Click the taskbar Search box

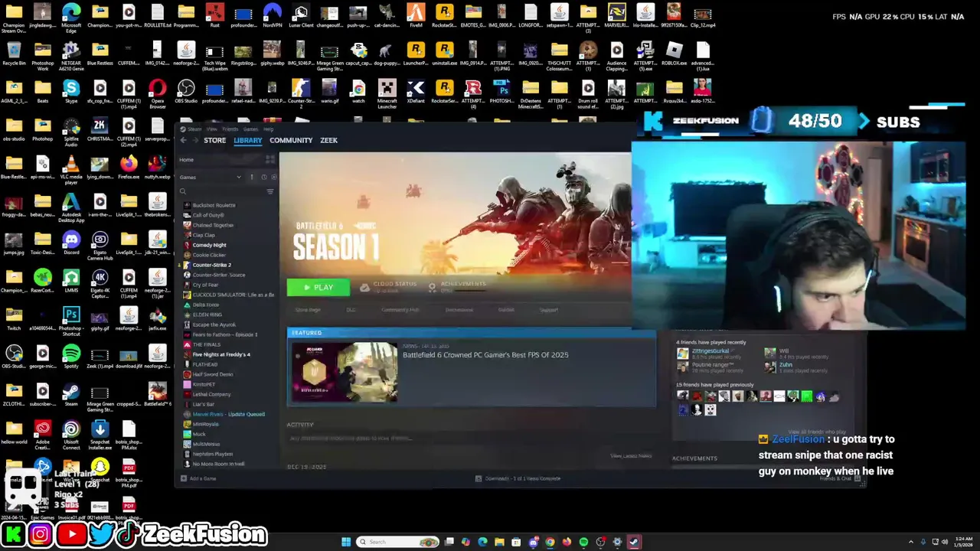(x=398, y=542)
